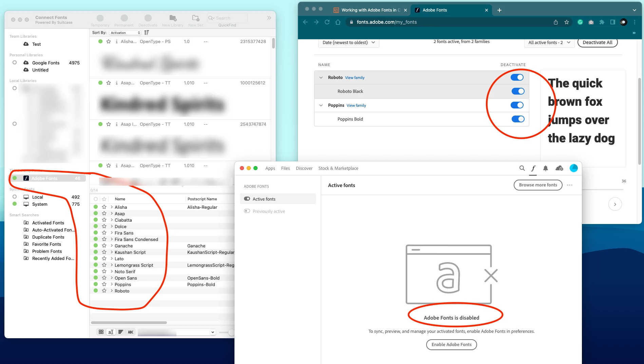Image resolution: width=644 pixels, height=364 pixels.
Task: Open the Roboto View family link
Action: [355, 78]
